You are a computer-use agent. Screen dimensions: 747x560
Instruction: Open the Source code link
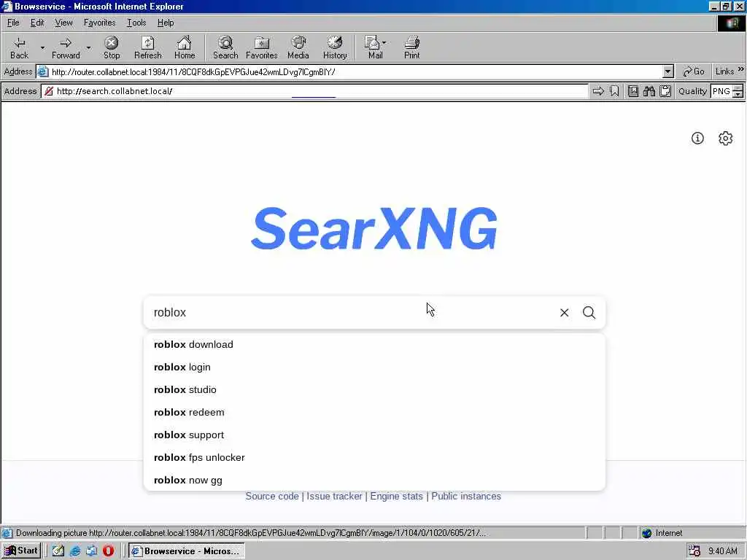pos(272,496)
